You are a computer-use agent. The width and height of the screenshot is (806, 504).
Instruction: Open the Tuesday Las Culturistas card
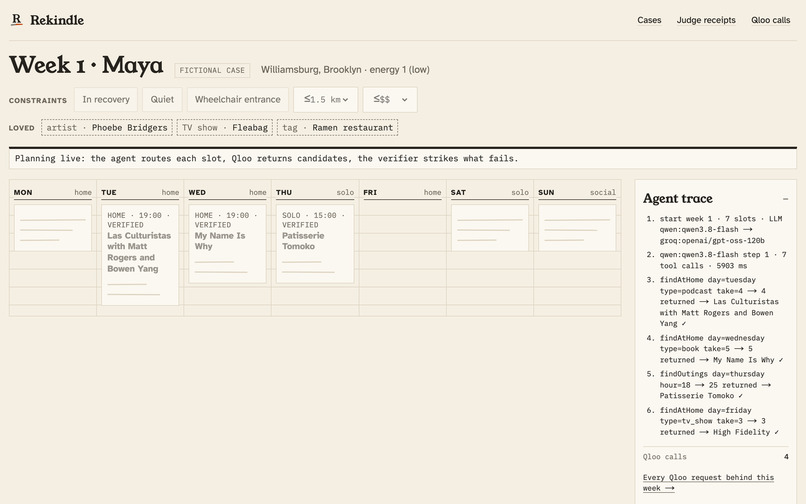click(140, 255)
